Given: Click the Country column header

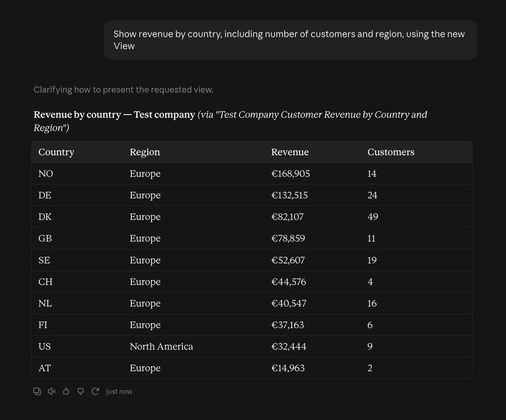Looking at the screenshot, I should point(56,152).
